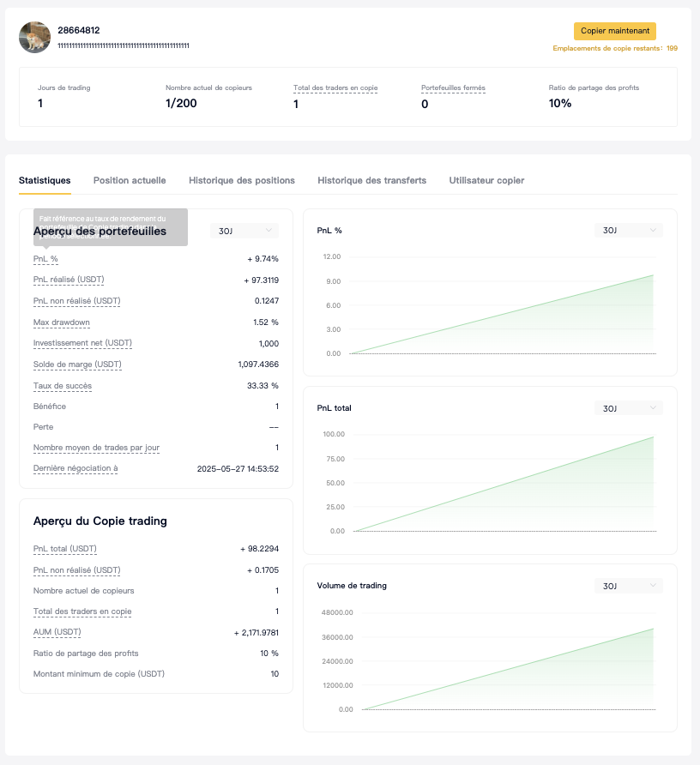Open the 30J dropdown on PnL total chart
The width and height of the screenshot is (700, 765).
point(628,408)
